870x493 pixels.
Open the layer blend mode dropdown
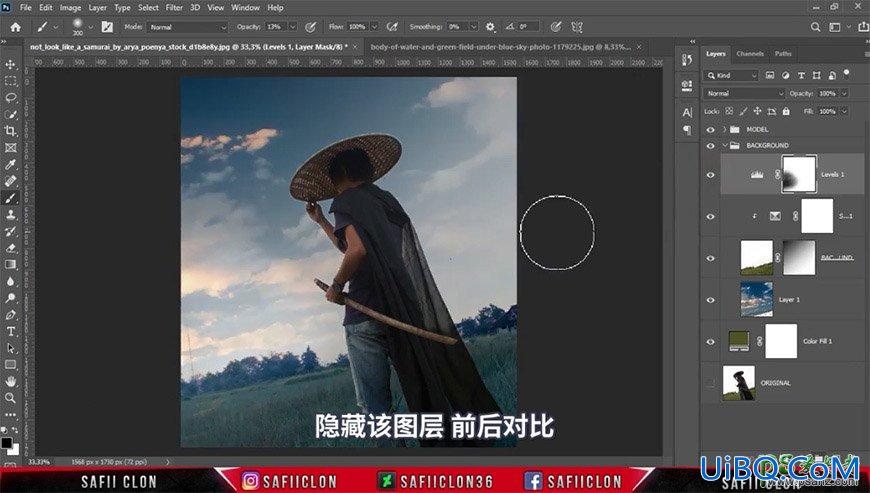coord(744,93)
